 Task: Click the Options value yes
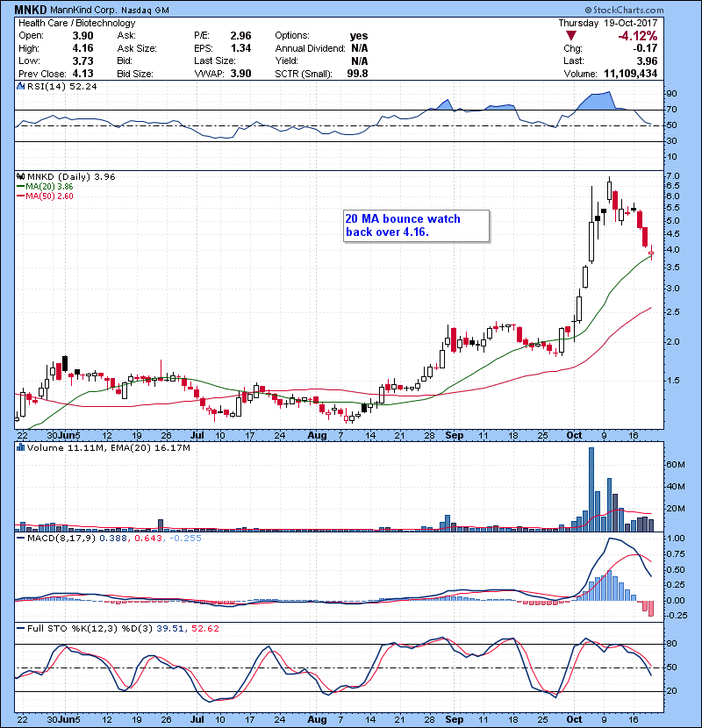click(359, 36)
